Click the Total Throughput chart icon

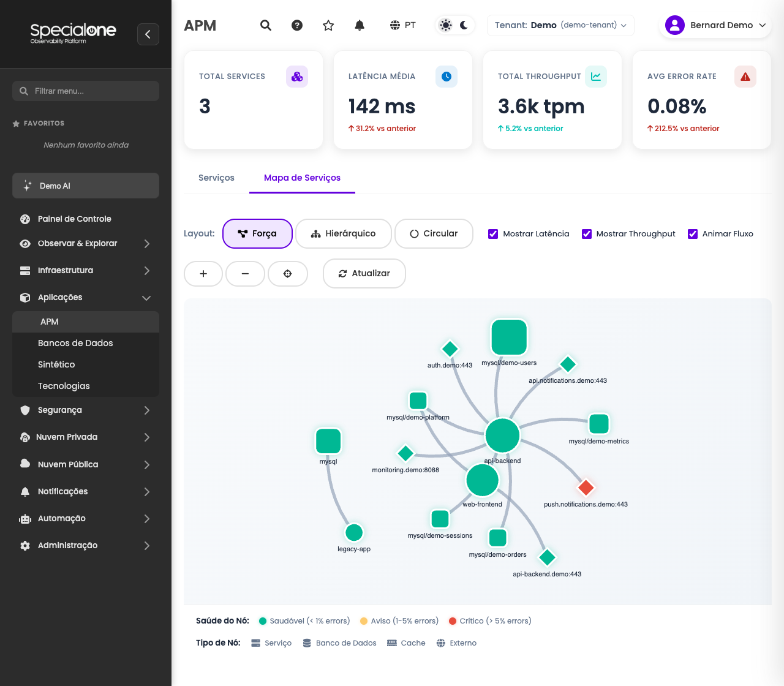596,77
